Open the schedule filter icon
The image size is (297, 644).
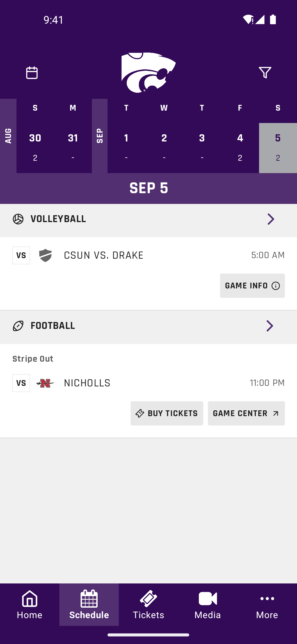point(265,73)
